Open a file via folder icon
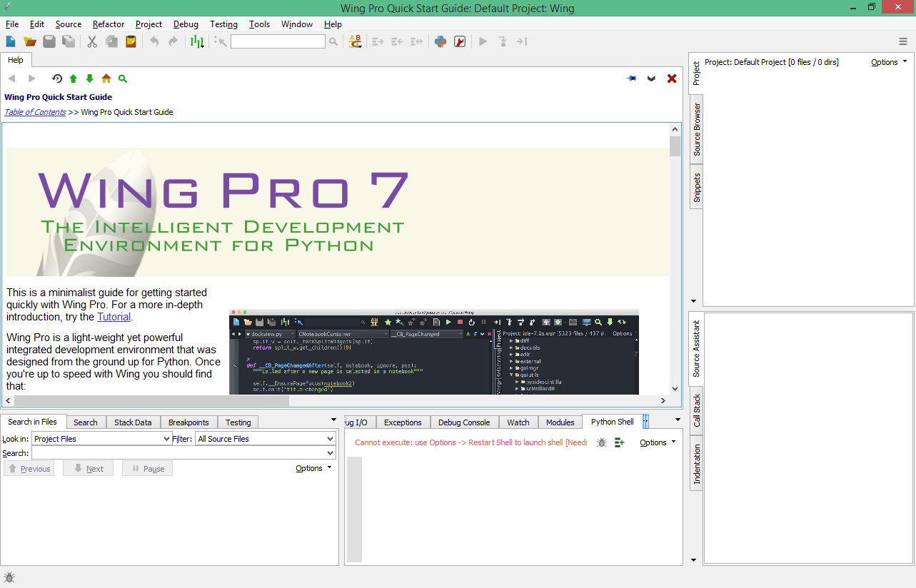916x588 pixels. click(x=30, y=41)
